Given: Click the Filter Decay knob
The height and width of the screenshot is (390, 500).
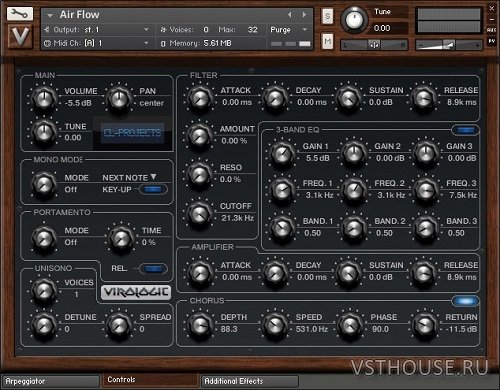Looking at the screenshot, I should point(275,97).
